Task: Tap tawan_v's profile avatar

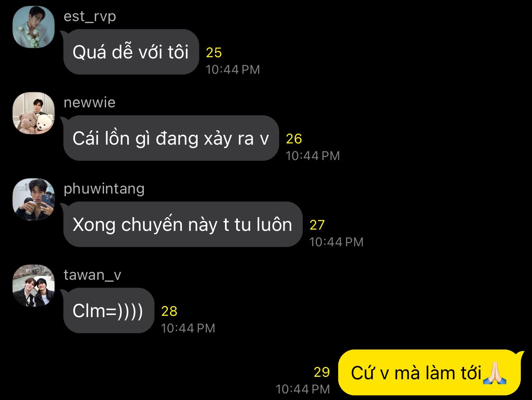Action: [34, 286]
